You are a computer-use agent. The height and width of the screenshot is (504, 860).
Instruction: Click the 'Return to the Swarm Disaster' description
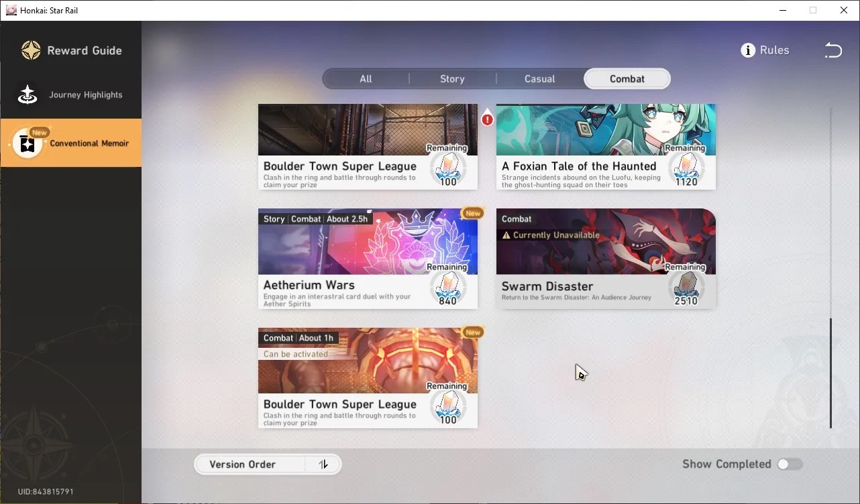point(576,298)
